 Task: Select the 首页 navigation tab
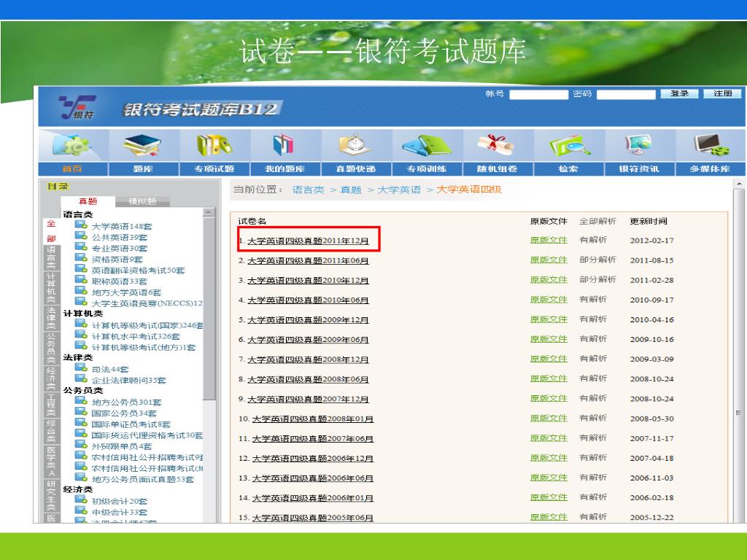(x=72, y=169)
